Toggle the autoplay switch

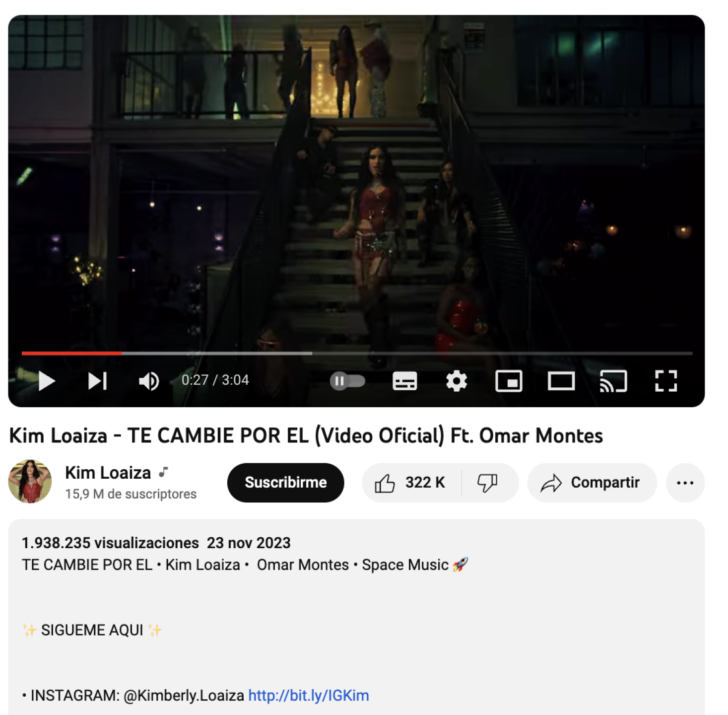[347, 381]
